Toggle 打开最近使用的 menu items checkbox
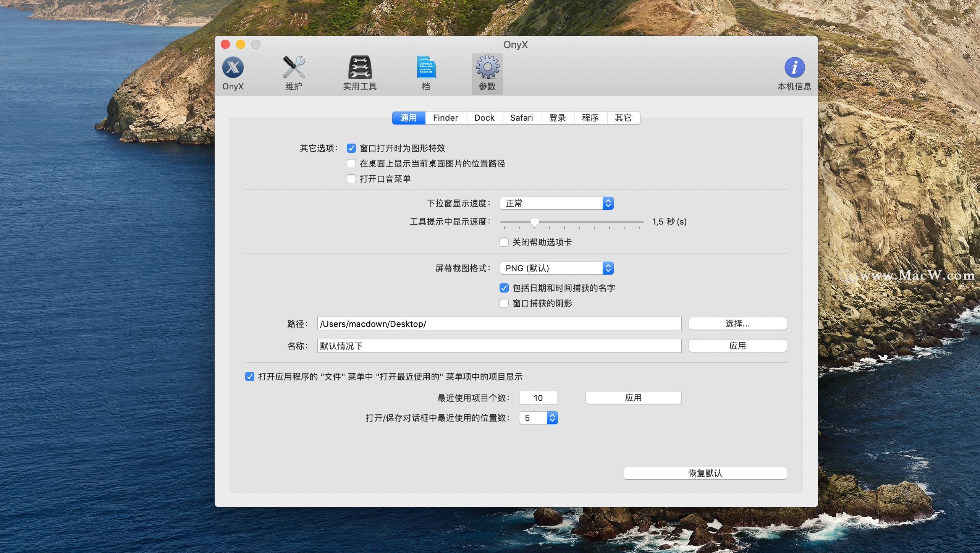 click(250, 377)
